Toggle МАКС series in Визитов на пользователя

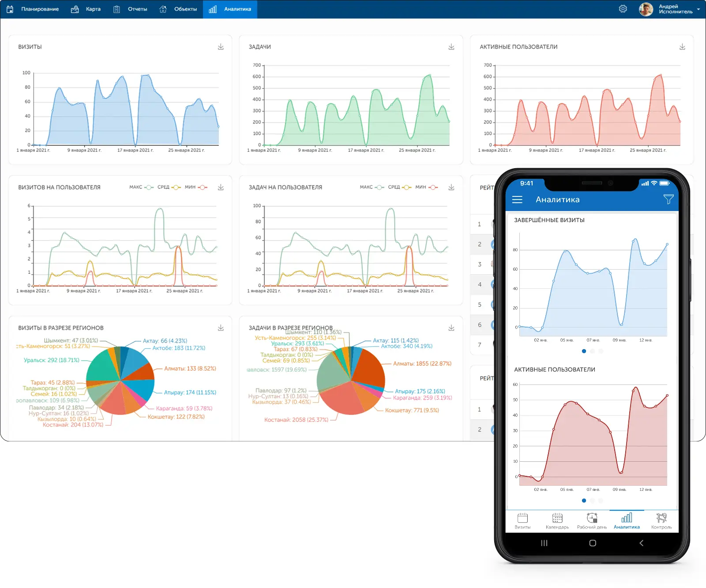(141, 187)
